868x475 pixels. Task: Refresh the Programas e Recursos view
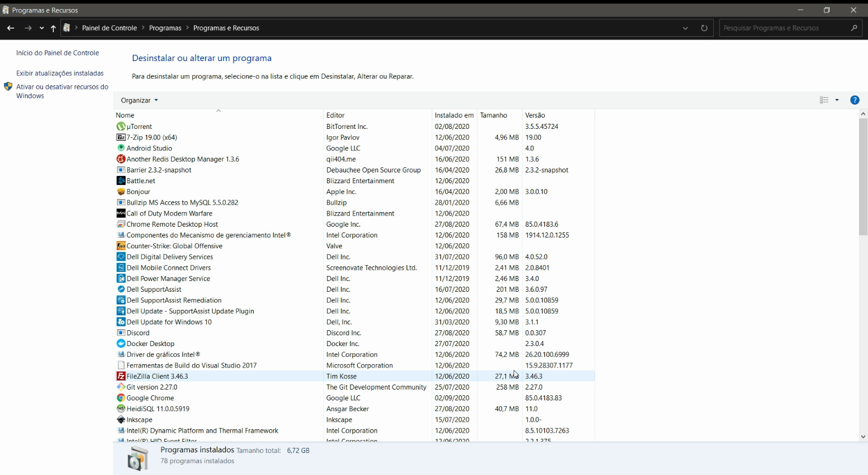click(704, 28)
